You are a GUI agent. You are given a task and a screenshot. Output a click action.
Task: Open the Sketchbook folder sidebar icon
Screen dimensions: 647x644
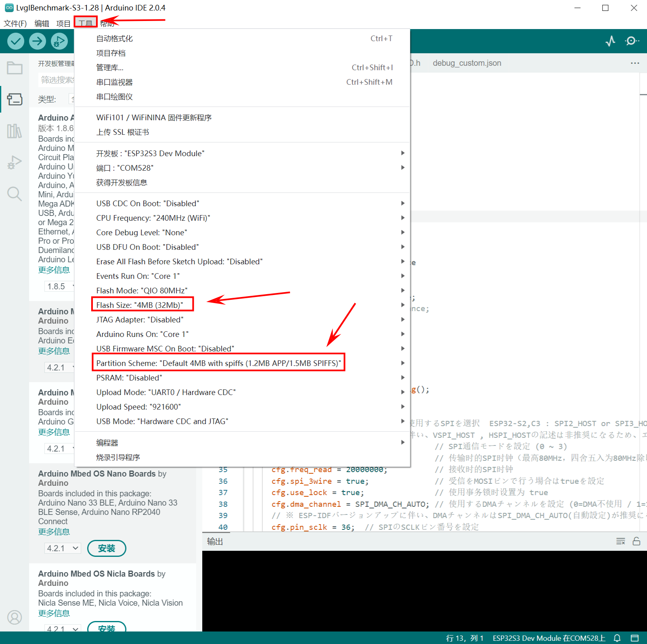15,68
